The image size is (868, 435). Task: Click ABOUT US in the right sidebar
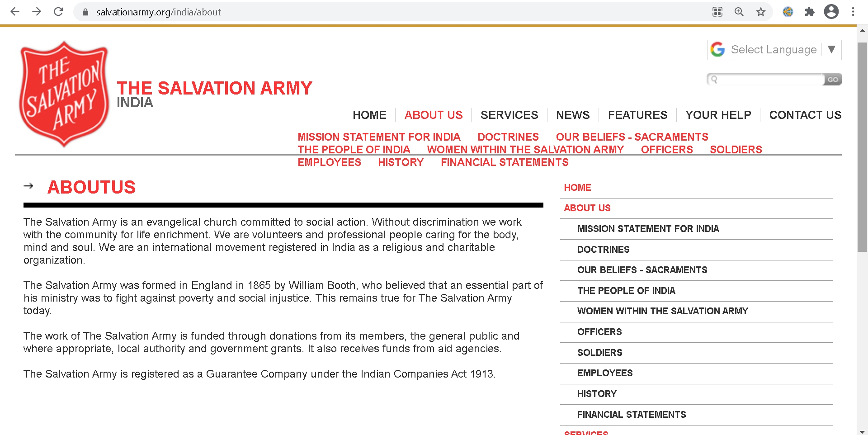[587, 208]
